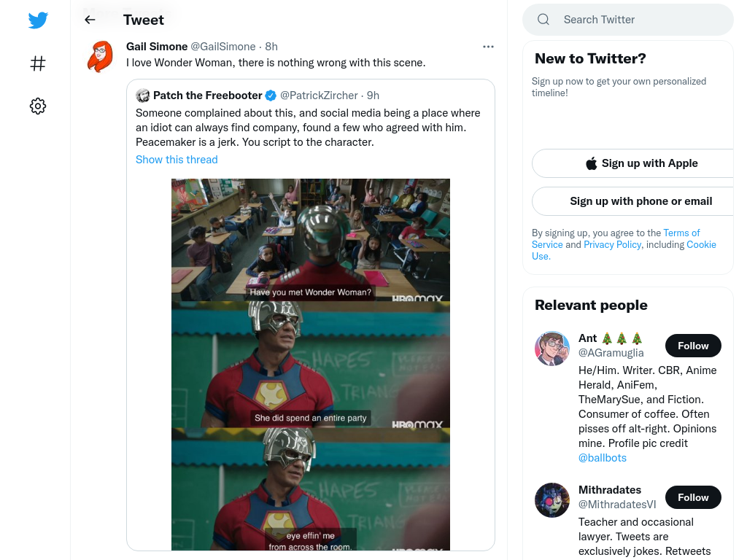Open Gail Simone's avatar picture
Image resolution: width=747 pixels, height=560 pixels.
click(100, 56)
